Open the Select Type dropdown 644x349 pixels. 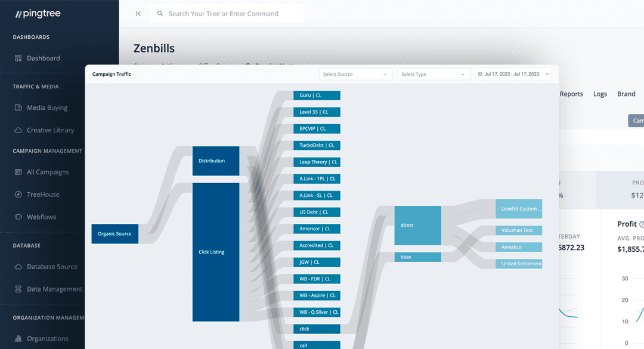click(x=433, y=75)
